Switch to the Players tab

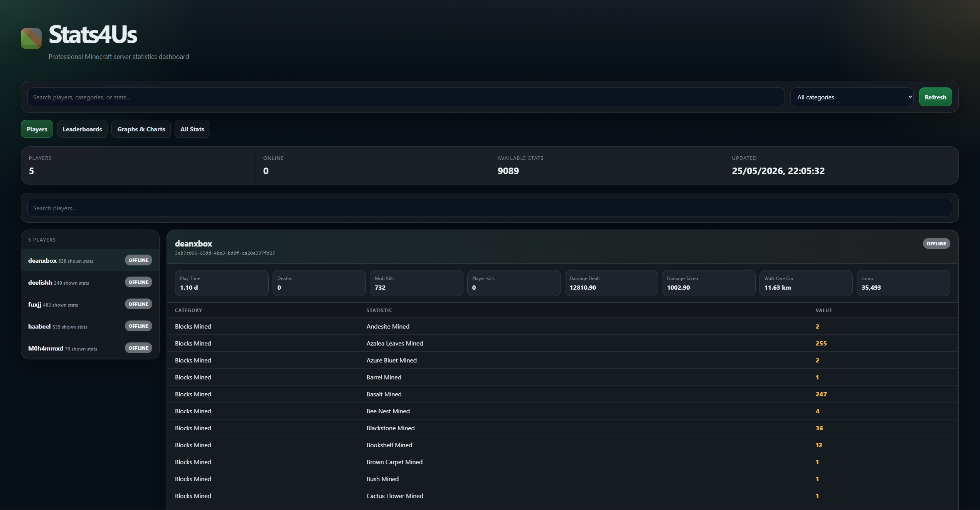[x=37, y=129]
